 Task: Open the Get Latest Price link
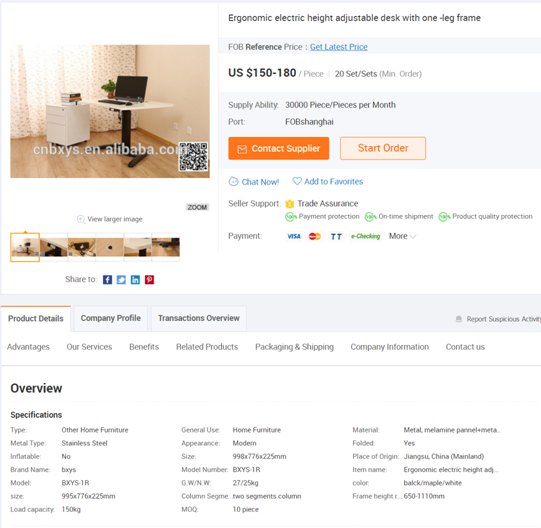point(338,47)
